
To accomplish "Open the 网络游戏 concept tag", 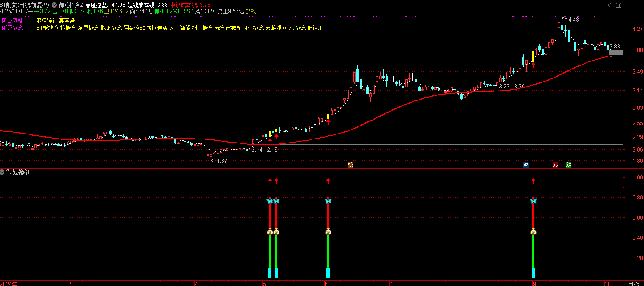I will click(134, 28).
